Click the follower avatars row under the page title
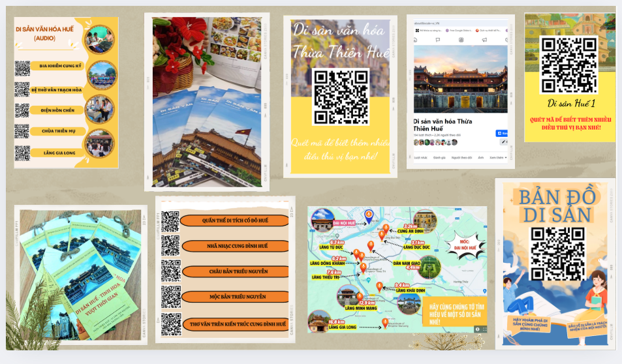The width and height of the screenshot is (622, 364). coord(435,142)
